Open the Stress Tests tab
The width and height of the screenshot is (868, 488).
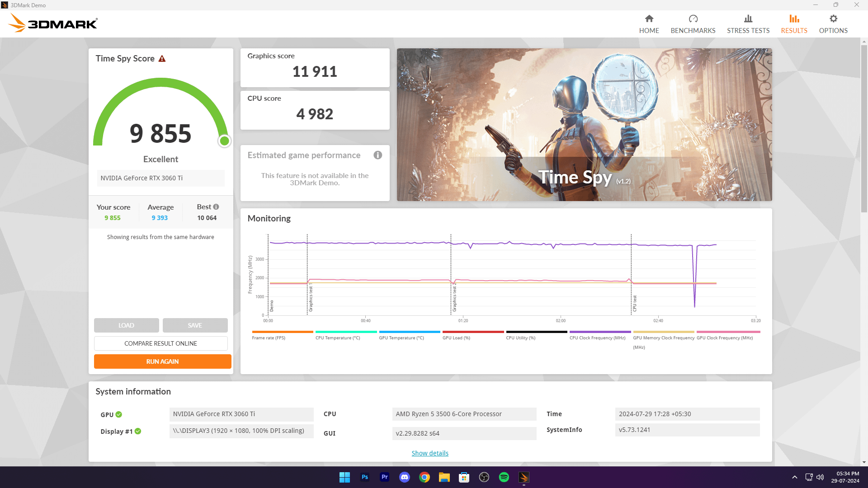748,24
